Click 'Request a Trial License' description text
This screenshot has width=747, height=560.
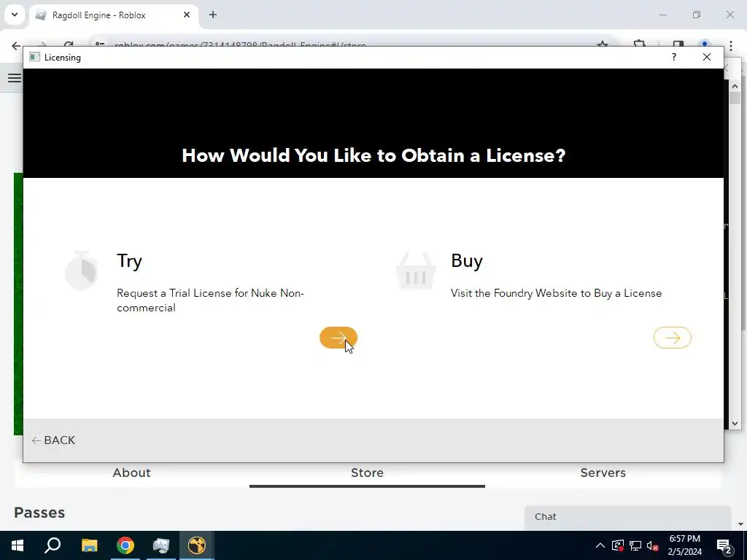coord(210,300)
